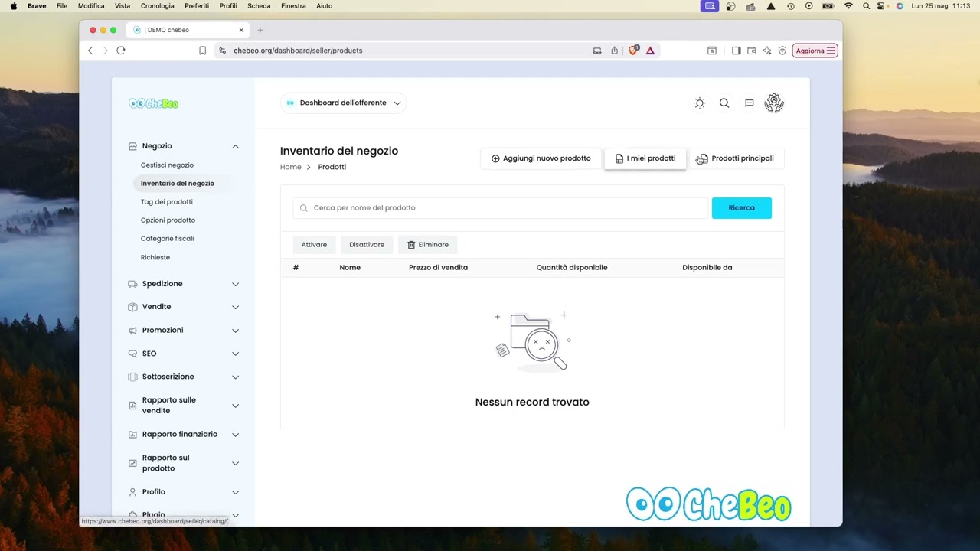
Task: Reload the page with the refresh icon
Action: click(x=121, y=51)
